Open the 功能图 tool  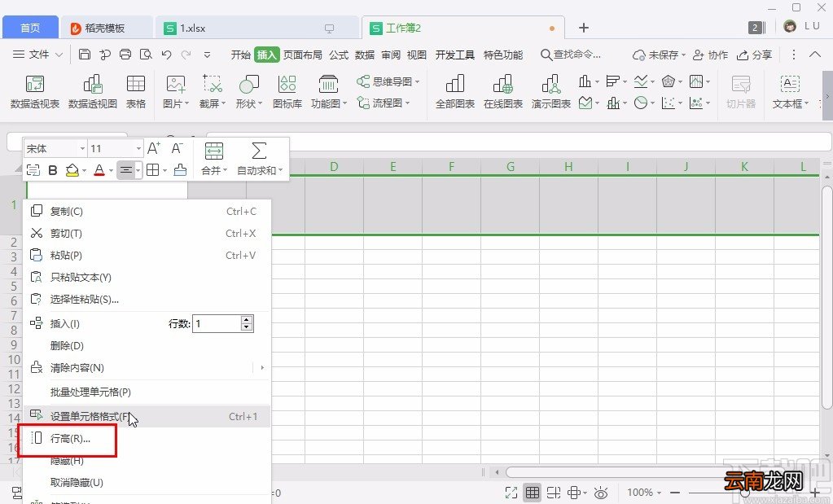(328, 91)
